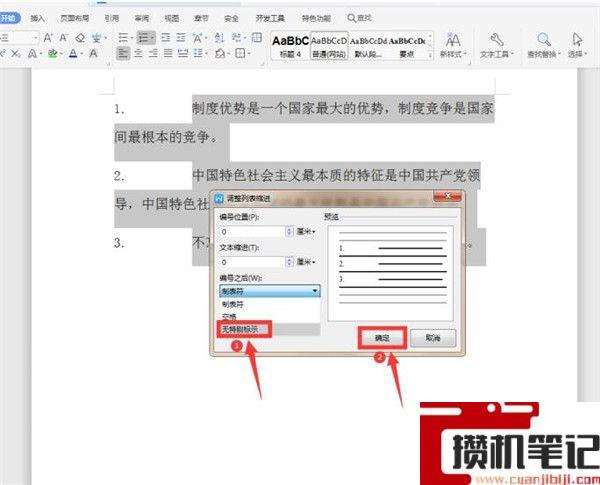
Task: Open the font size dropdown arrow
Action: coord(36,38)
